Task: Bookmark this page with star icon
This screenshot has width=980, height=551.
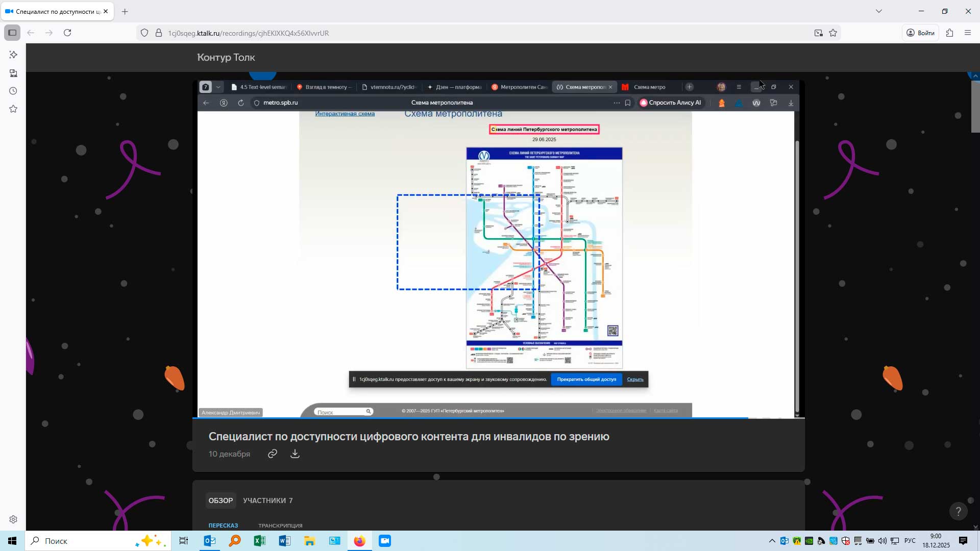Action: 833,33
